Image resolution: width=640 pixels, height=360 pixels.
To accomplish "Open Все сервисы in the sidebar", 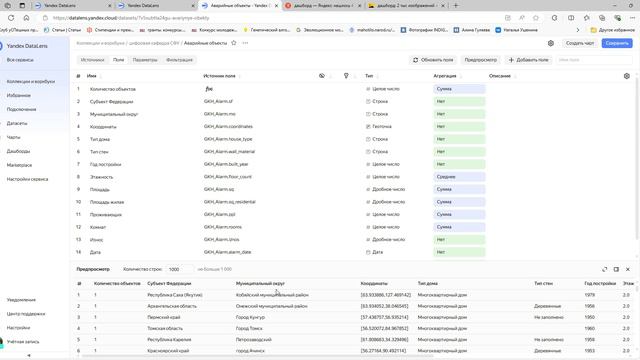I will pos(20,60).
